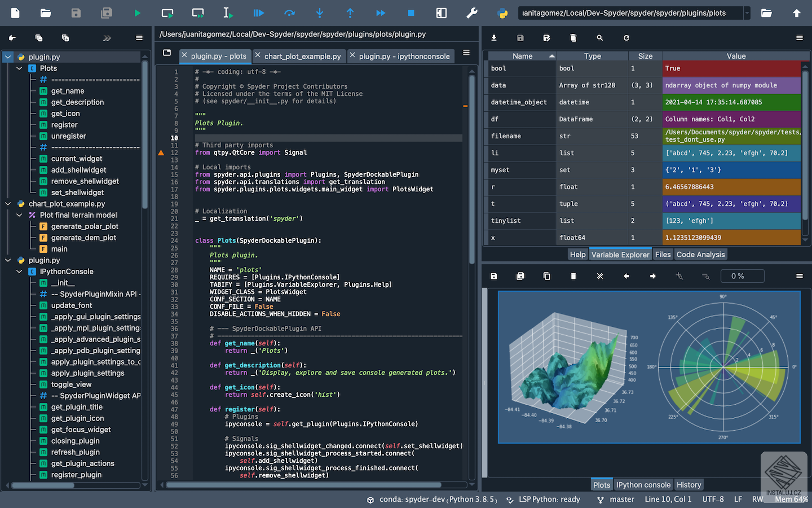
Task: Open the editor's browse tabs icon
Action: pyautogui.click(x=167, y=52)
